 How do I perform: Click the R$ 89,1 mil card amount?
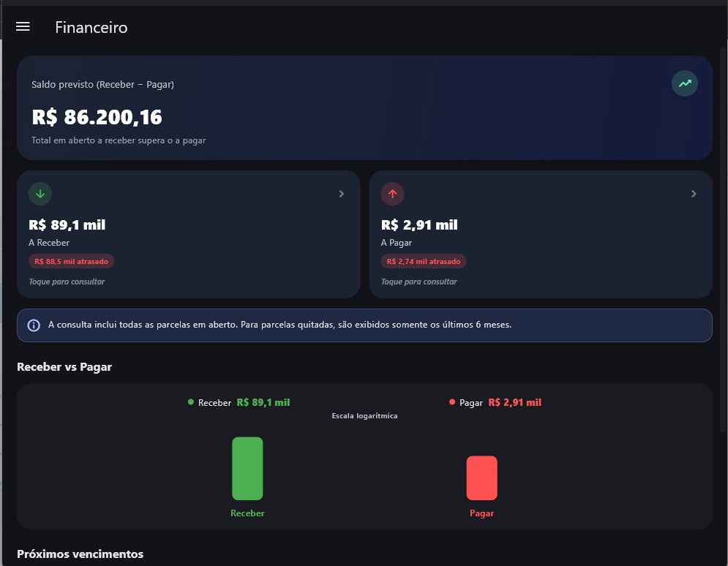[67, 225]
